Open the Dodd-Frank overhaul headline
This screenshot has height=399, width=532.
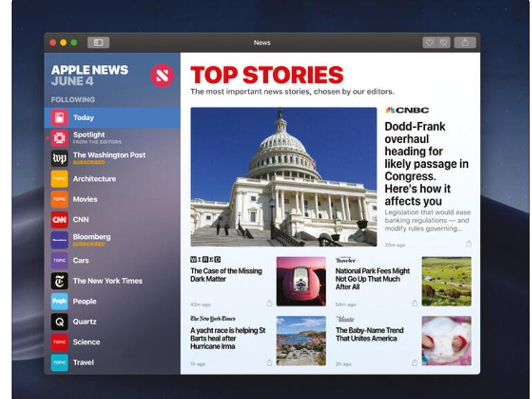[x=426, y=164]
